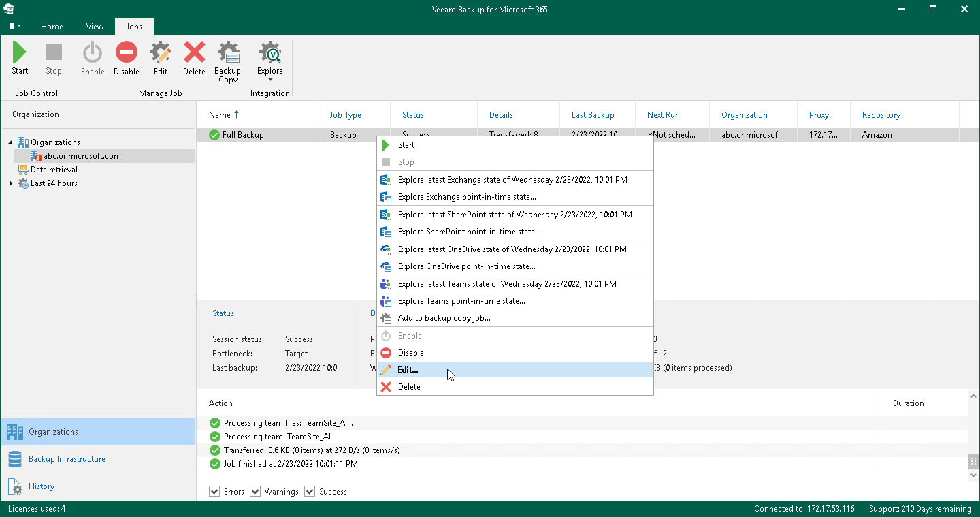Click Backup Copy in the ribbon
This screenshot has width=980, height=517.
(228, 63)
